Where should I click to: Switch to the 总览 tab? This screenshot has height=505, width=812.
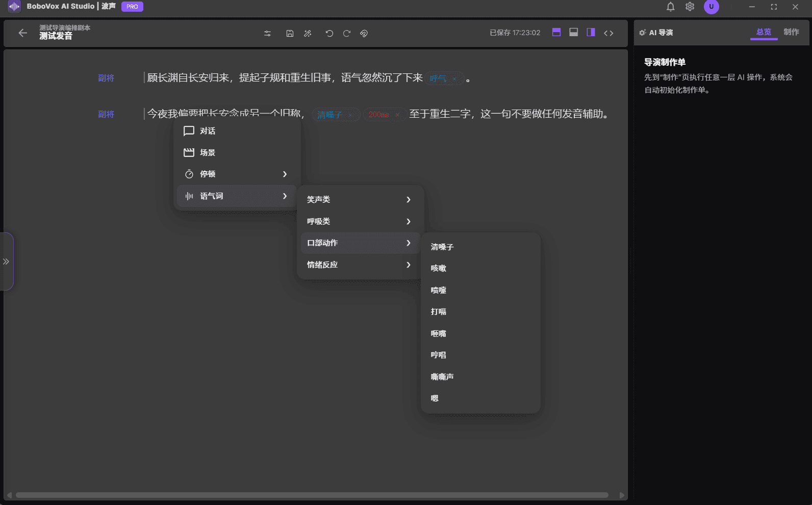[x=764, y=32]
